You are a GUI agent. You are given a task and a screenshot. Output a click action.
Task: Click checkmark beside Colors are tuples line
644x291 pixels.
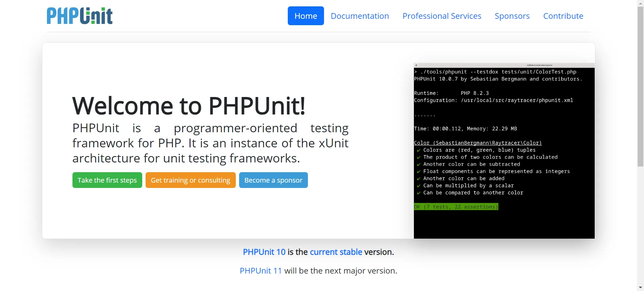pyautogui.click(x=419, y=150)
